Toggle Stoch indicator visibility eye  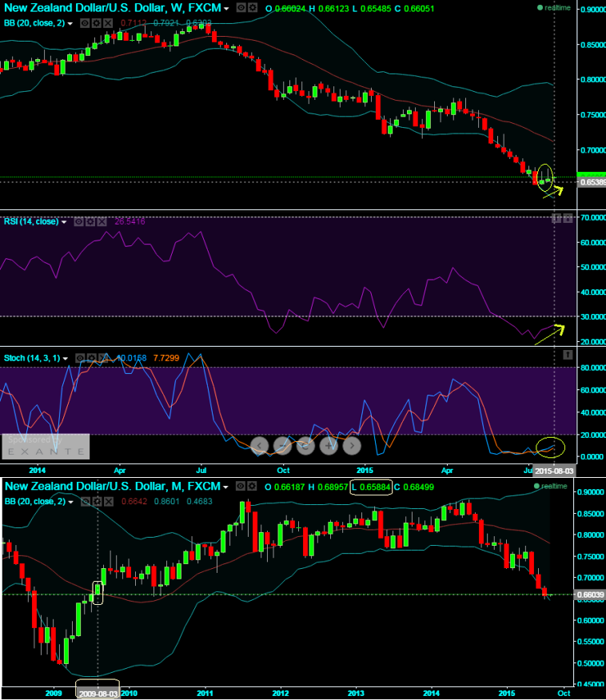point(80,358)
